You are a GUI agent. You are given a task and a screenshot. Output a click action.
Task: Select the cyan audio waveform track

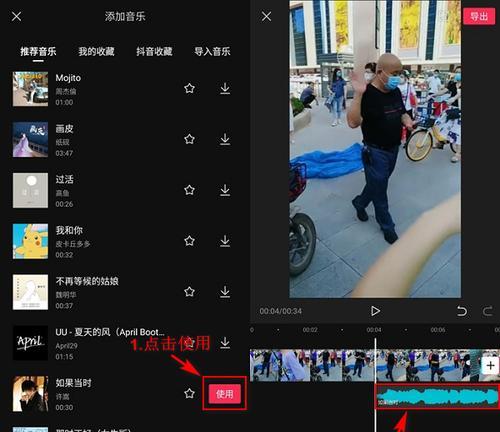point(437,397)
